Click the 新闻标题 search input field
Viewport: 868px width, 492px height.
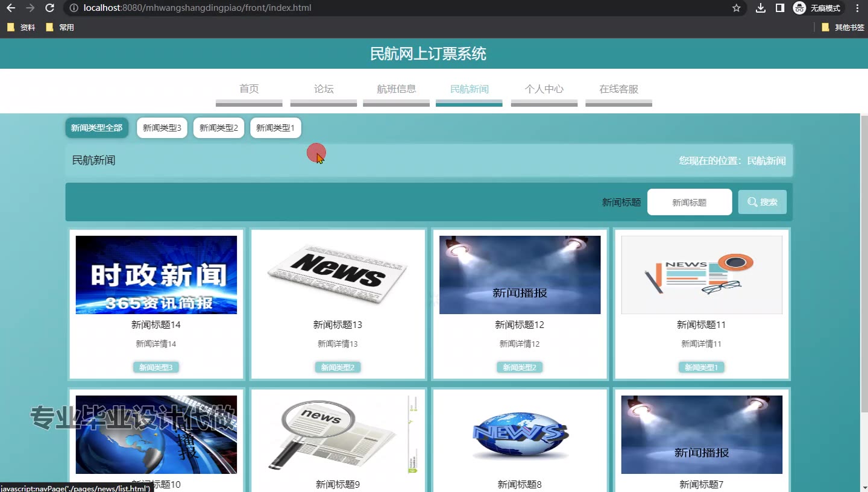(x=690, y=202)
